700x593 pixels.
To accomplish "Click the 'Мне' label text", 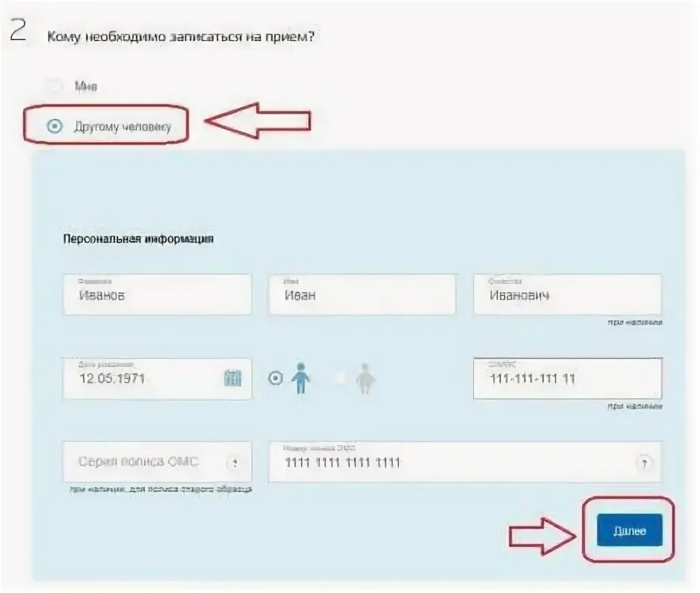I will tap(86, 86).
